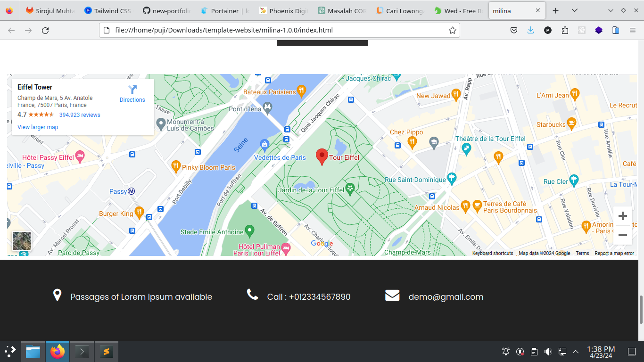The width and height of the screenshot is (644, 362).
Task: Select the New Jawad restaurant marker
Action: pos(456,95)
